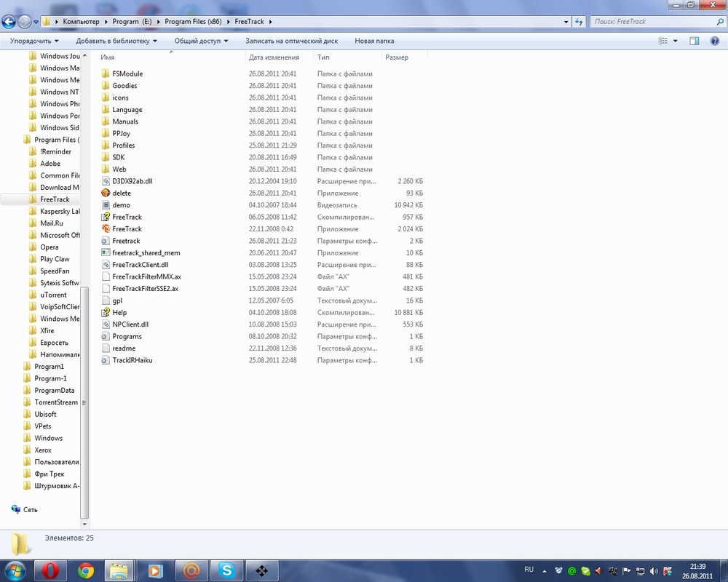Open Windows Media Player from the taskbar
The height and width of the screenshot is (582, 728).
(x=156, y=570)
